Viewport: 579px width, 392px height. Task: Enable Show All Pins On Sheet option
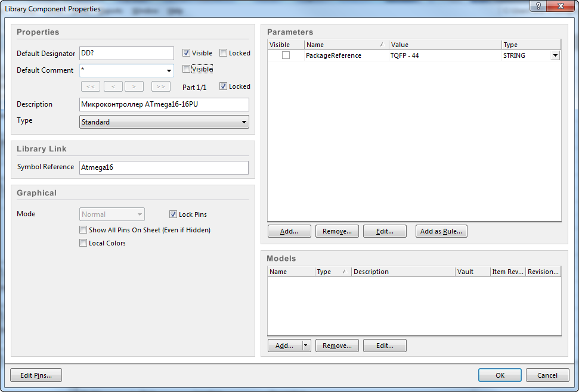(x=83, y=230)
